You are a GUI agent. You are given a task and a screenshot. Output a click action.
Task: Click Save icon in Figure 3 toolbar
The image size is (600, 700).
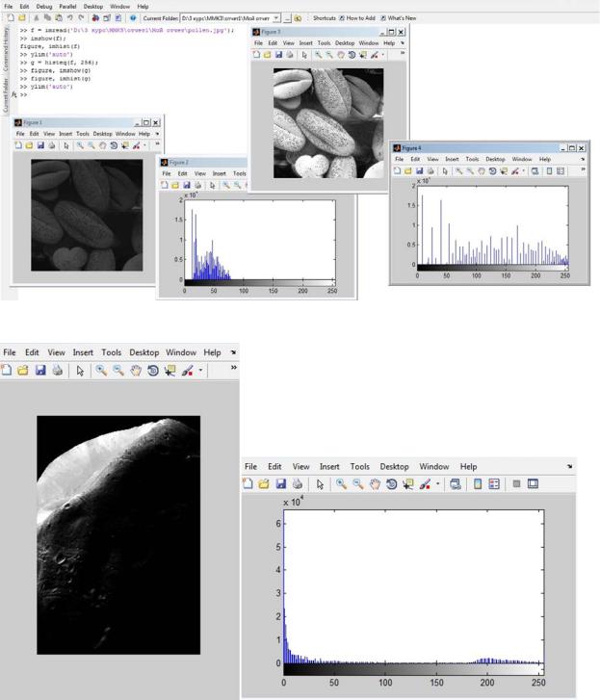278,55
